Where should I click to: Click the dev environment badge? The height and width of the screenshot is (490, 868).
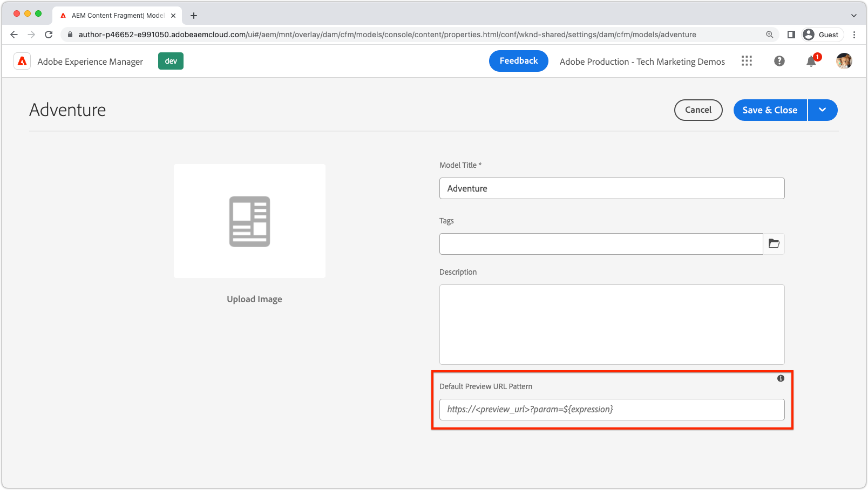click(x=171, y=61)
